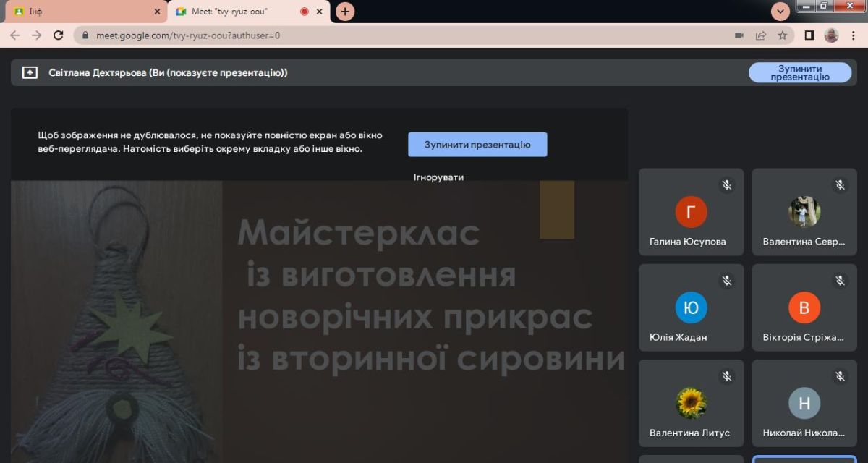Screen dimensions: 868x463
Task: Expand the tab search dropdown chevron
Action: click(780, 12)
